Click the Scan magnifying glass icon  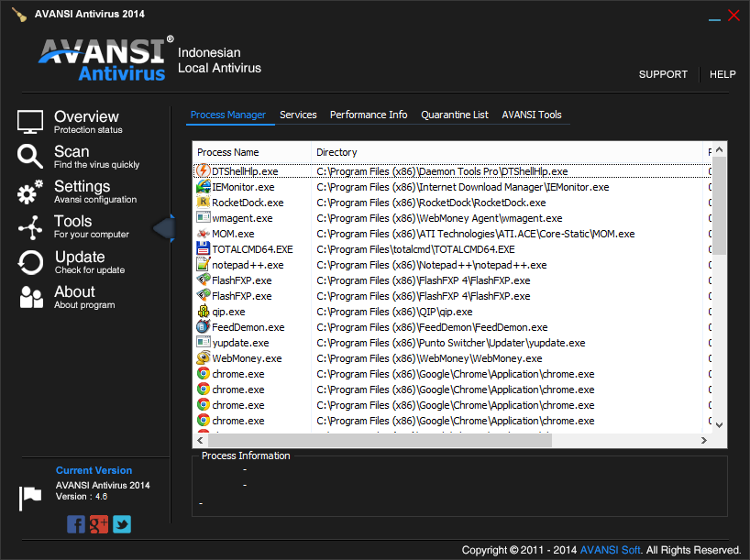pos(29,157)
